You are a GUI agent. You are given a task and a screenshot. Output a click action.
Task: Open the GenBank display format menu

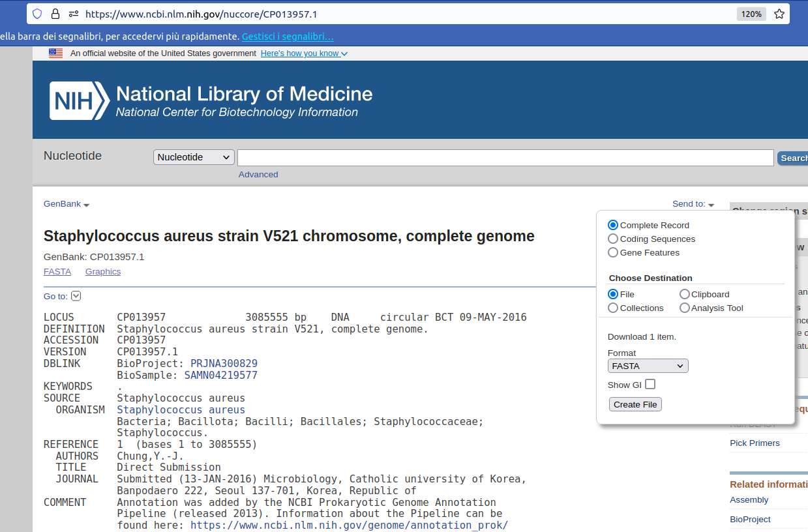click(x=66, y=204)
